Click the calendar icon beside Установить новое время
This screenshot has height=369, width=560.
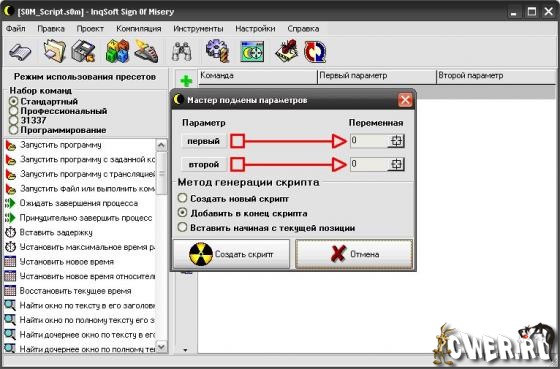pos(10,262)
